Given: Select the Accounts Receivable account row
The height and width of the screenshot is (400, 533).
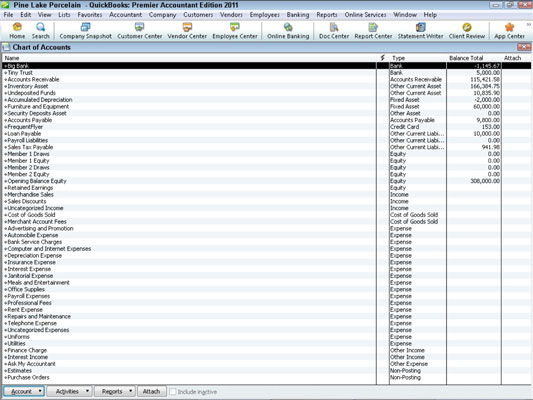Looking at the screenshot, I should click(266, 79).
